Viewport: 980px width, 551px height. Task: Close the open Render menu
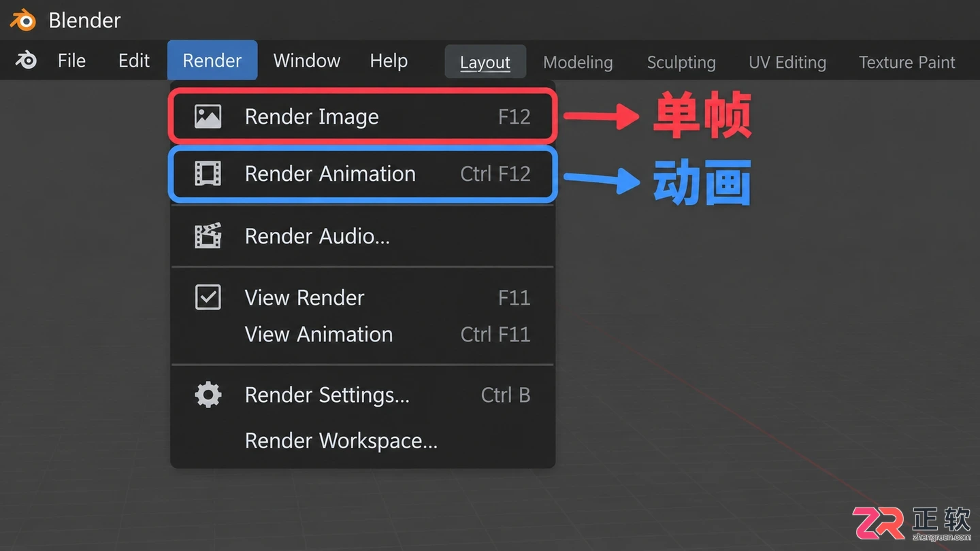coord(212,61)
